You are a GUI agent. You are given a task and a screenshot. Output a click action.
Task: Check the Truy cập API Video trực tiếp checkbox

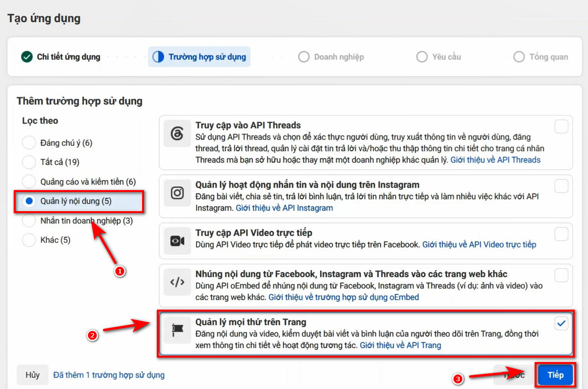tap(562, 234)
